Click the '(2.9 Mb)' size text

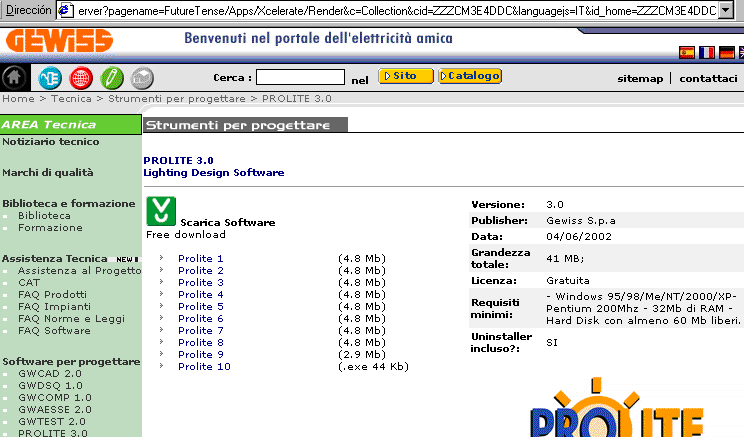[362, 355]
